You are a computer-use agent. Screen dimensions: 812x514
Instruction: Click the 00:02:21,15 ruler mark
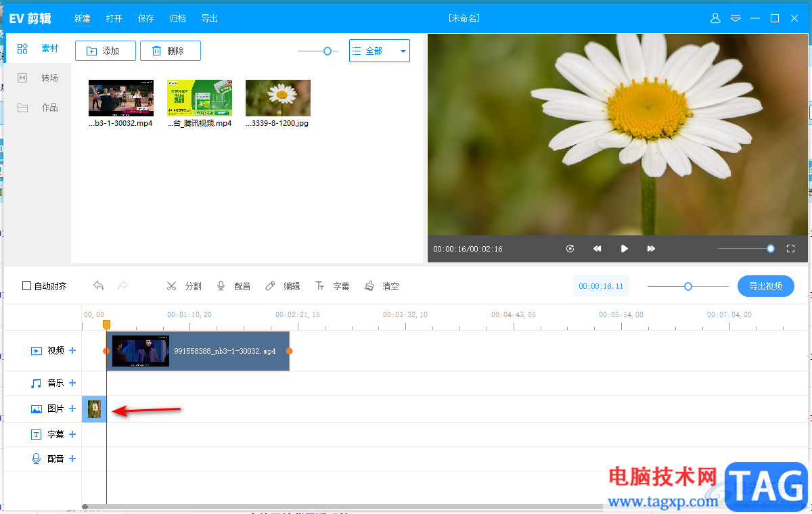click(x=298, y=314)
